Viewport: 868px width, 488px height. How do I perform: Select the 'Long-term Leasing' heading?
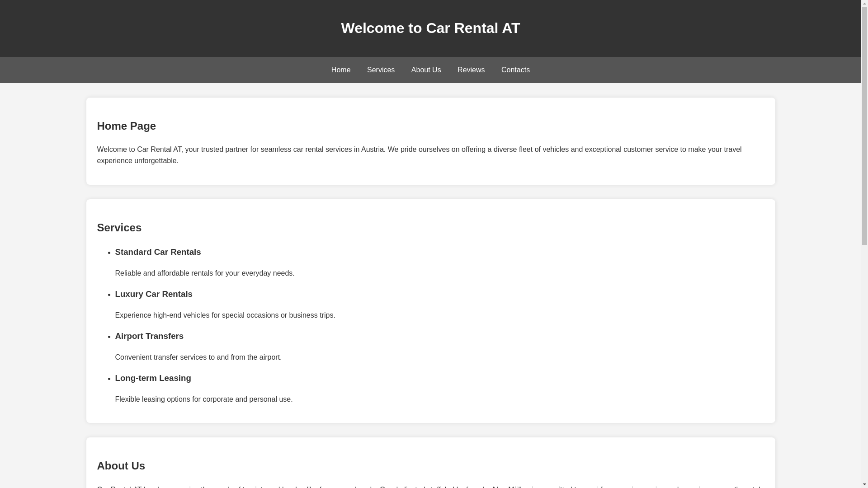point(153,378)
